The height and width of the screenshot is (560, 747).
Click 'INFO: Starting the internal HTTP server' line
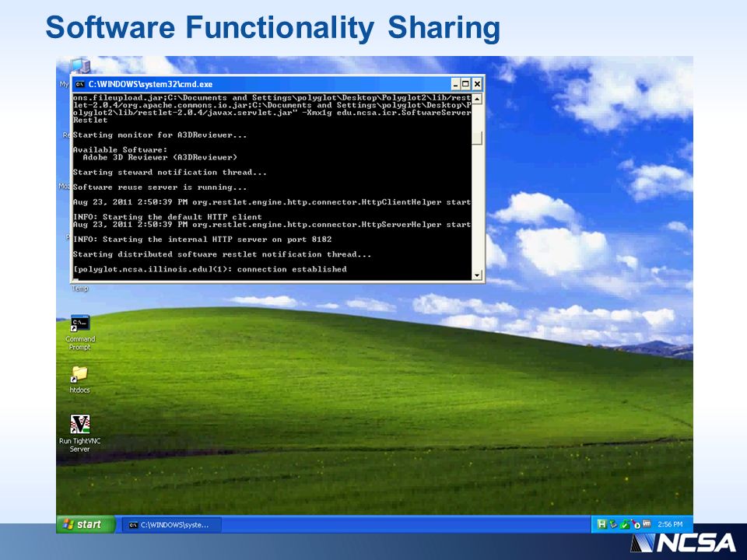[202, 240]
